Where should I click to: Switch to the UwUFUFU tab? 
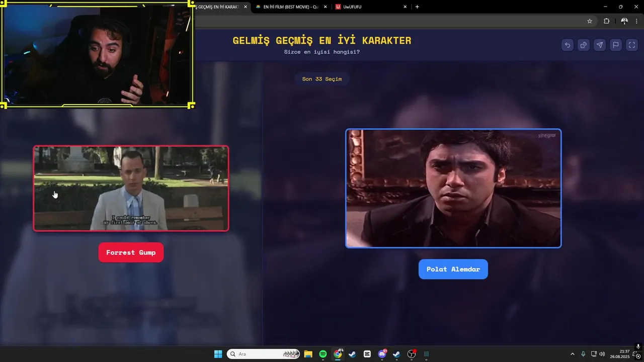pyautogui.click(x=371, y=7)
